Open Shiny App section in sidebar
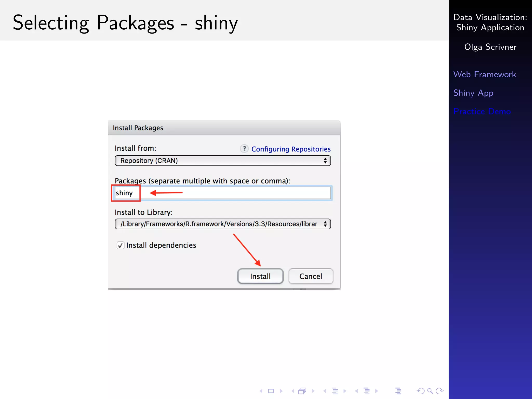 (x=473, y=93)
